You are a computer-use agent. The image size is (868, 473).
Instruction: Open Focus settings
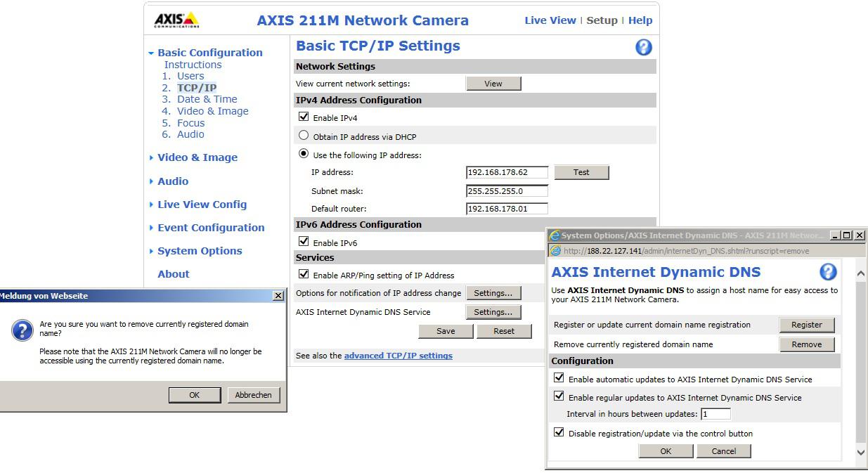tap(190, 123)
